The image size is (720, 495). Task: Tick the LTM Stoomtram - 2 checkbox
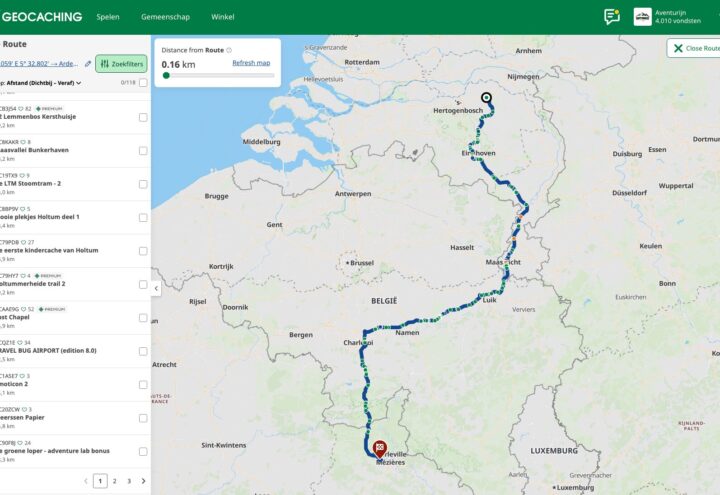point(143,184)
